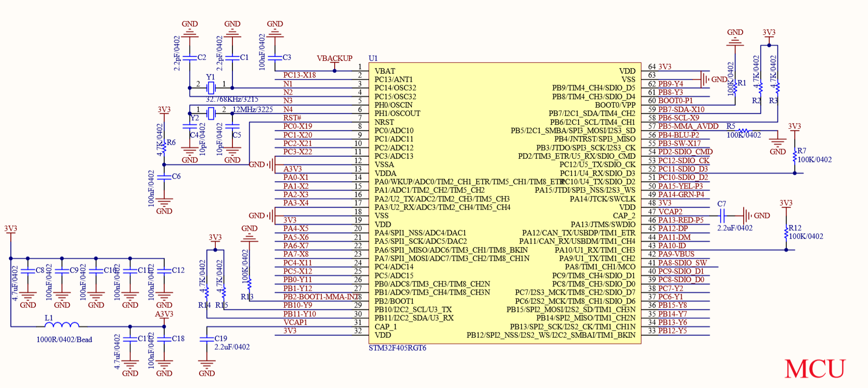Select the Y2 12MHz crystal symbol

coord(211,114)
